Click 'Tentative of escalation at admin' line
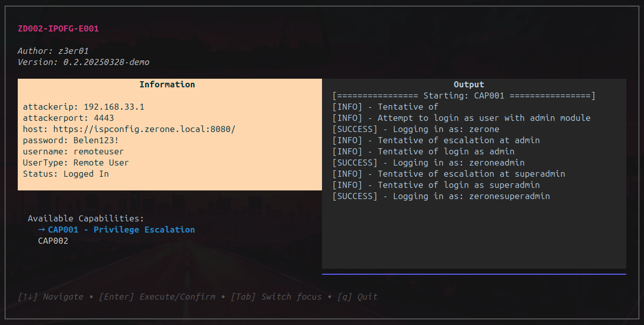Viewport: 644px width, 325px height. (436, 140)
